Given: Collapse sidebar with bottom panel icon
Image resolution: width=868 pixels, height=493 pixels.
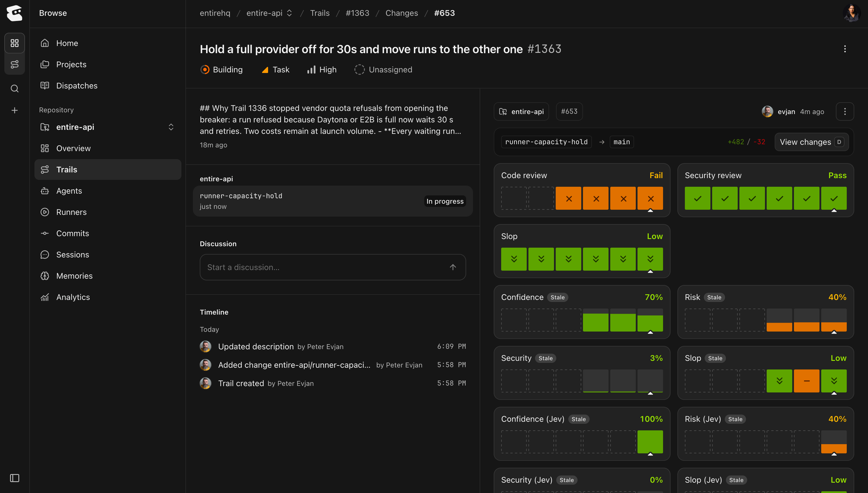Looking at the screenshot, I should coord(15,478).
